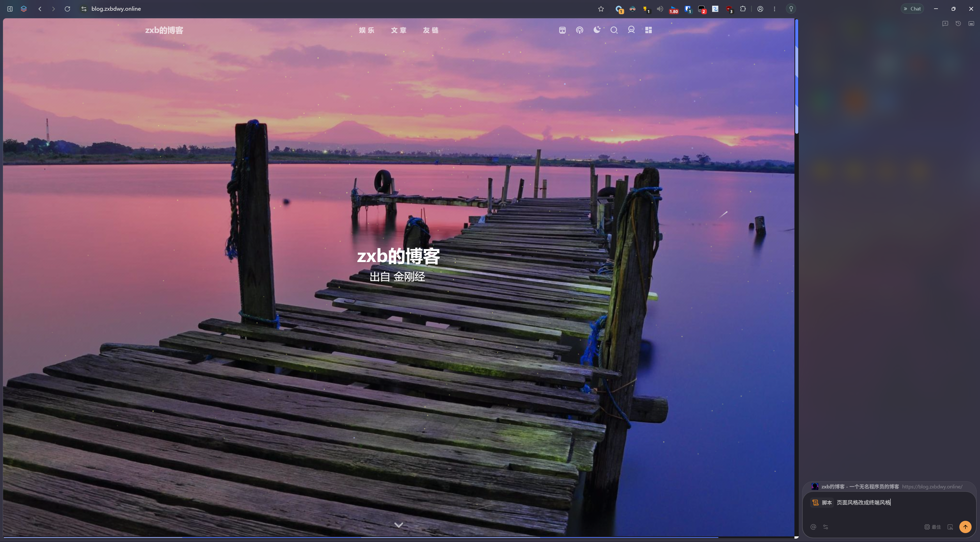Click the podcast/music icon in blog header
This screenshot has width=980, height=542.
click(x=579, y=30)
